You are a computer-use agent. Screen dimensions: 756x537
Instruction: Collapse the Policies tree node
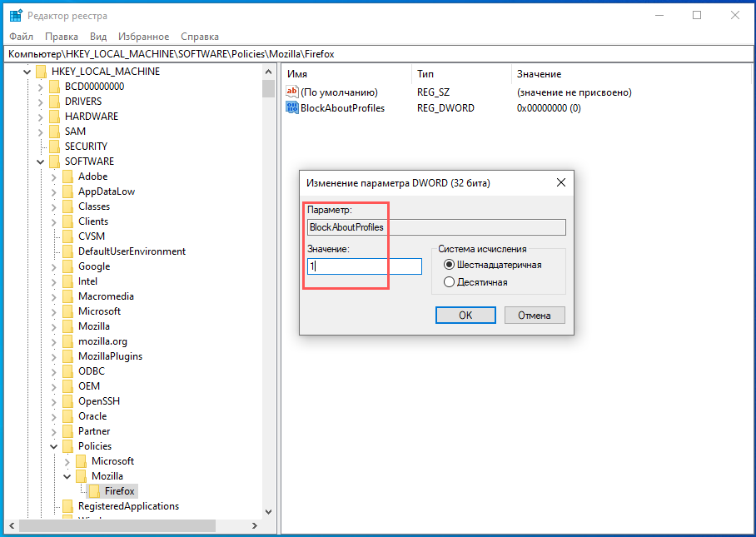click(54, 447)
